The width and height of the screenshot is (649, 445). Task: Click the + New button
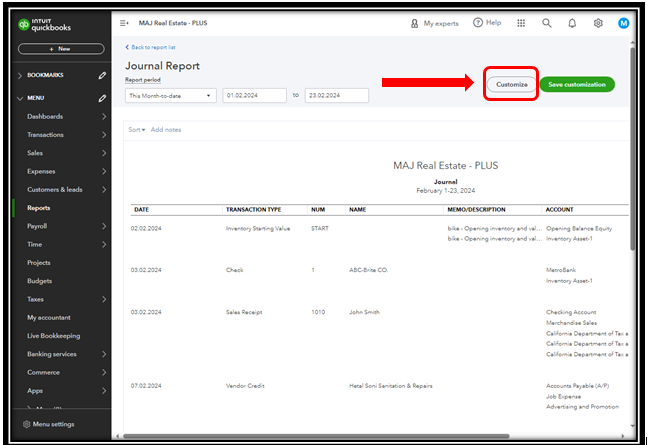click(61, 49)
